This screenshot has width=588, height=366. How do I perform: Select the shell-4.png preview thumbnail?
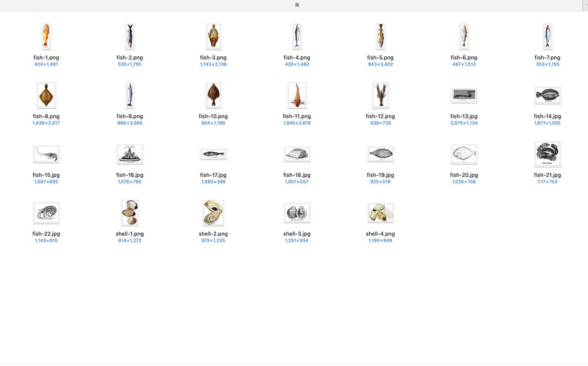[x=380, y=213]
